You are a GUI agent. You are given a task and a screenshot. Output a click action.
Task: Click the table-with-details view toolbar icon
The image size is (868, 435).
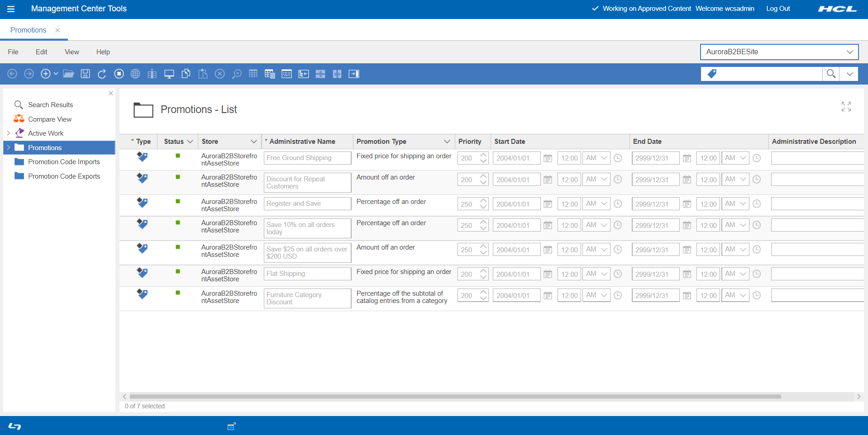coord(270,74)
